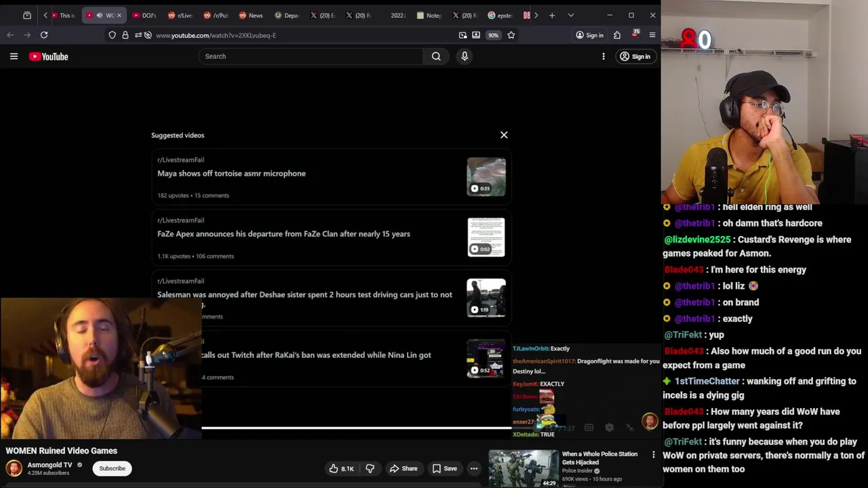
Task: Click the install app icon in address bar
Action: tap(476, 35)
